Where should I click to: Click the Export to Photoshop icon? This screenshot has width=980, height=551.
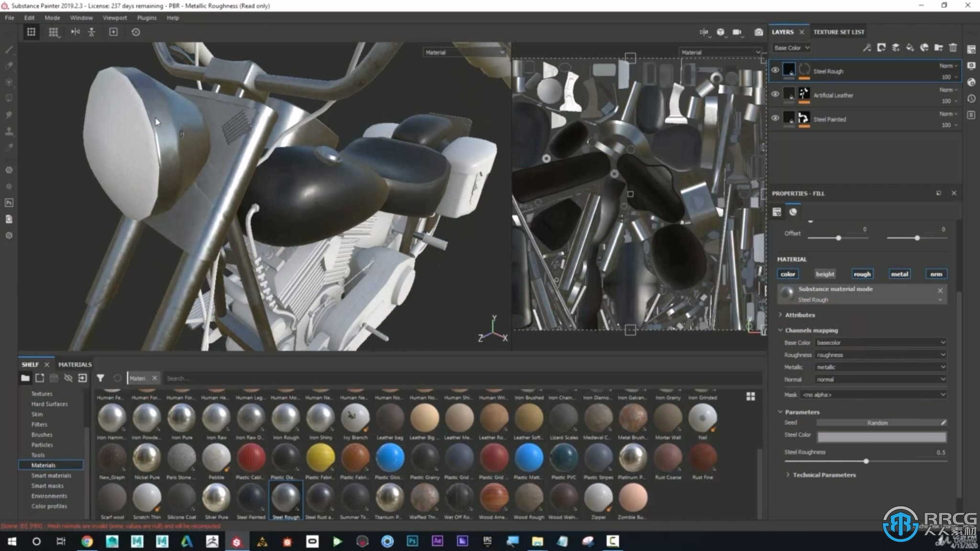pos(9,203)
